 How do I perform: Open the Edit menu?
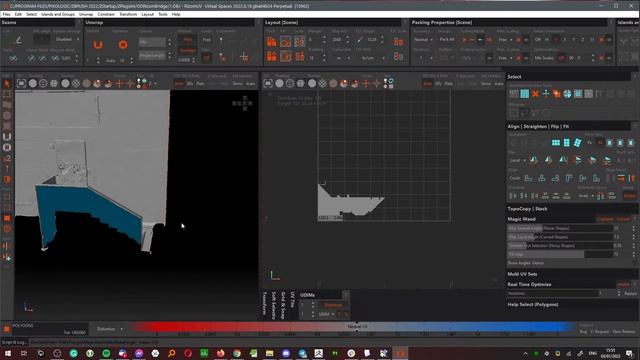18,14
